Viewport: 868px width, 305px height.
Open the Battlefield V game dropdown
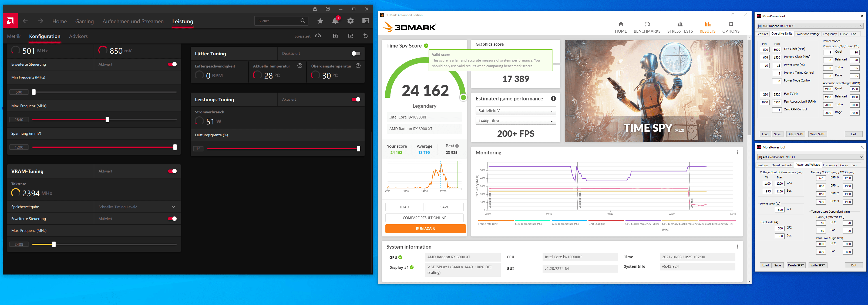click(x=516, y=111)
